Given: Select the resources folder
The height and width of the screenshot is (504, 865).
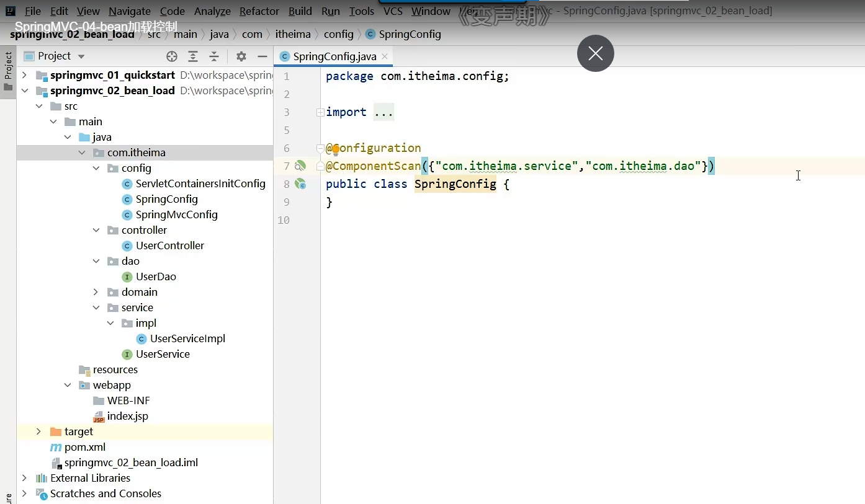Looking at the screenshot, I should [x=115, y=369].
